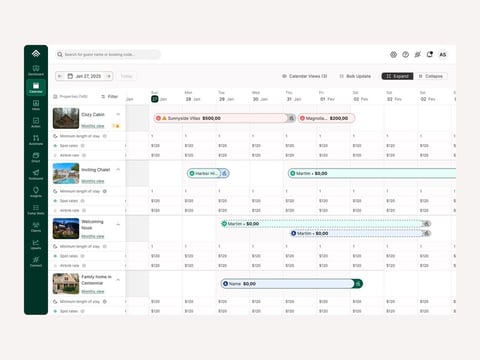The width and height of the screenshot is (480, 360).
Task: Select the Thu 31 Jan column header
Action: tap(293, 96)
